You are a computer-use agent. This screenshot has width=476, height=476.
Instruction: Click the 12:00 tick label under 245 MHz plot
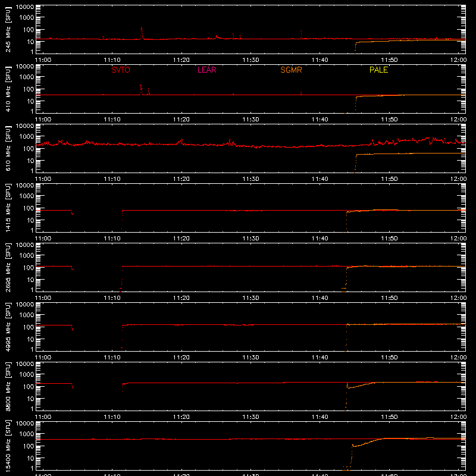pos(458,60)
